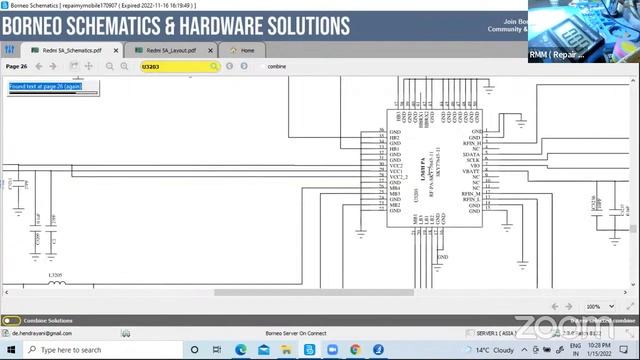Screen dimensions: 640x360
Task: Click the fit-page tool icon in toolbar
Action: [x=74, y=66]
